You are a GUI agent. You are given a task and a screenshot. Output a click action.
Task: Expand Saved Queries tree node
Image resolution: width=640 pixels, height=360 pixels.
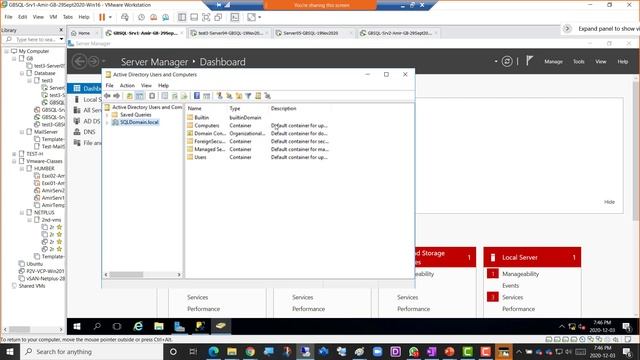pyautogui.click(x=107, y=115)
